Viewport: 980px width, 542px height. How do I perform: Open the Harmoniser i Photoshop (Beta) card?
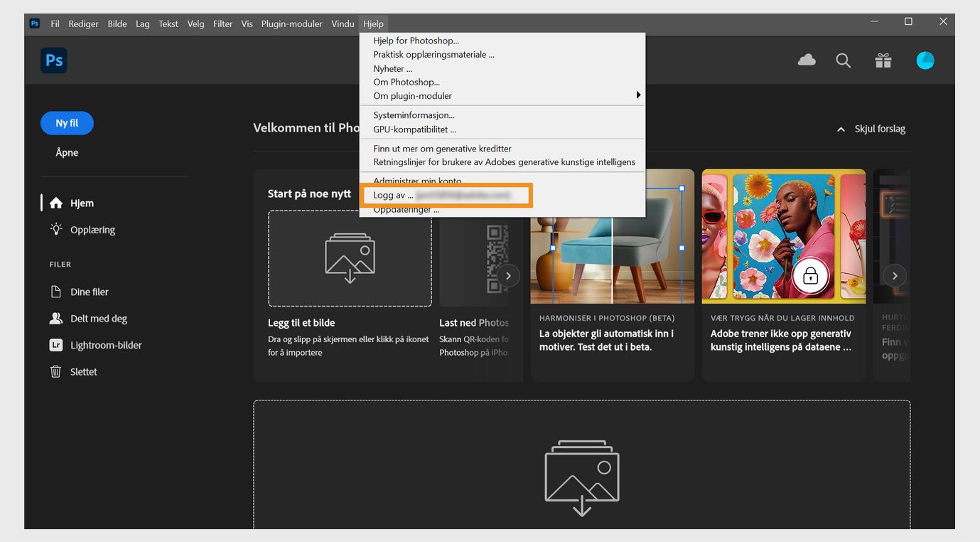[x=612, y=275]
